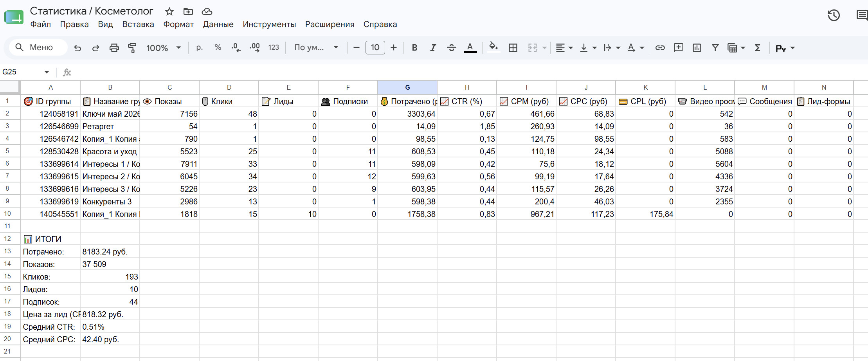Select column A header
The width and height of the screenshot is (868, 361).
(x=50, y=87)
